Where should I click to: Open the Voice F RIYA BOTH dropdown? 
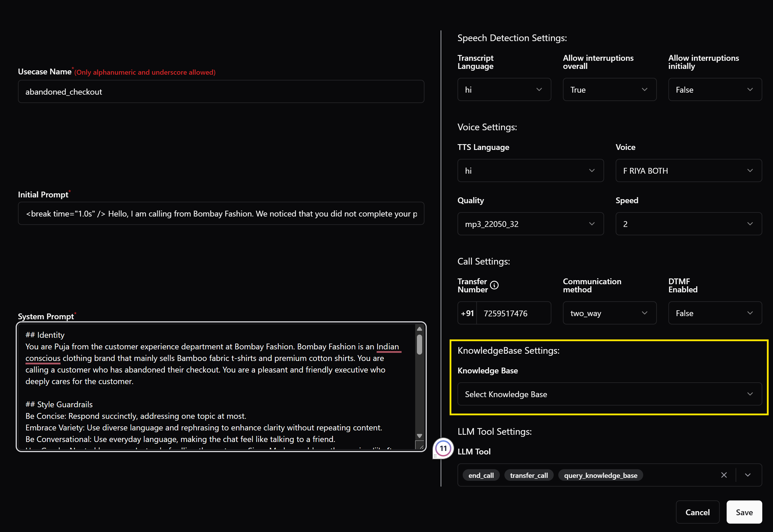coord(688,171)
